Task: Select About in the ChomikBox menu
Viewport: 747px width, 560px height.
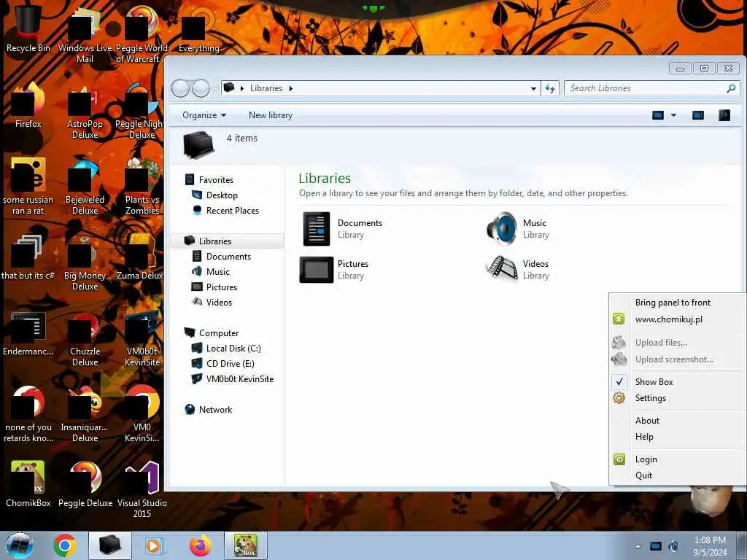Action: [x=647, y=421]
